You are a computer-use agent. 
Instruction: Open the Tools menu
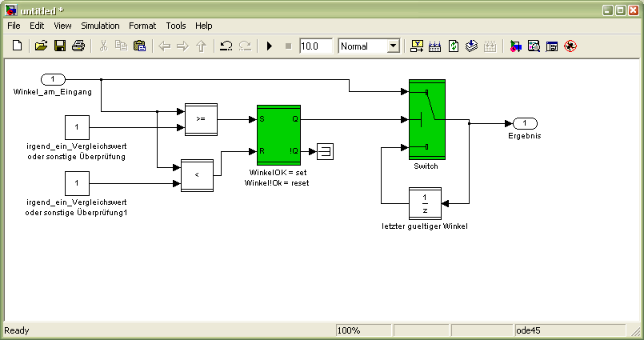click(175, 26)
